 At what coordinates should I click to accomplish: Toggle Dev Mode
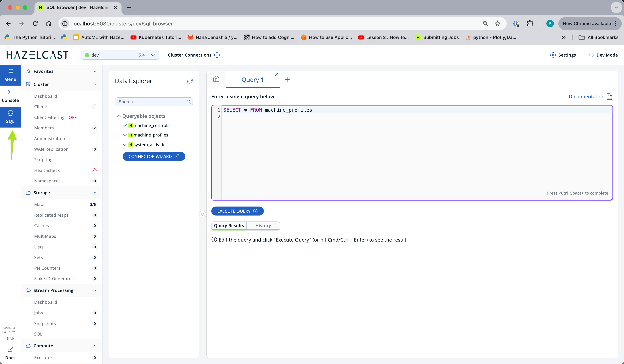(x=603, y=55)
